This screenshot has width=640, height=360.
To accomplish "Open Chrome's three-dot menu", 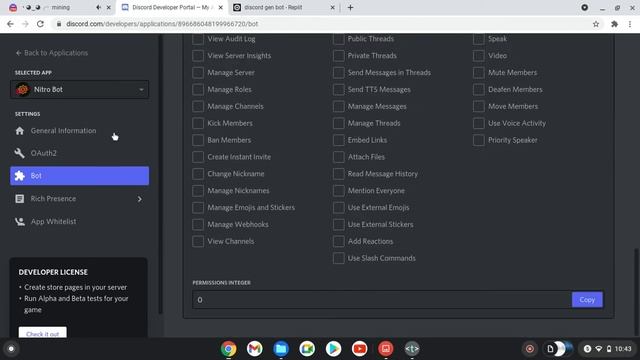I will click(x=630, y=24).
